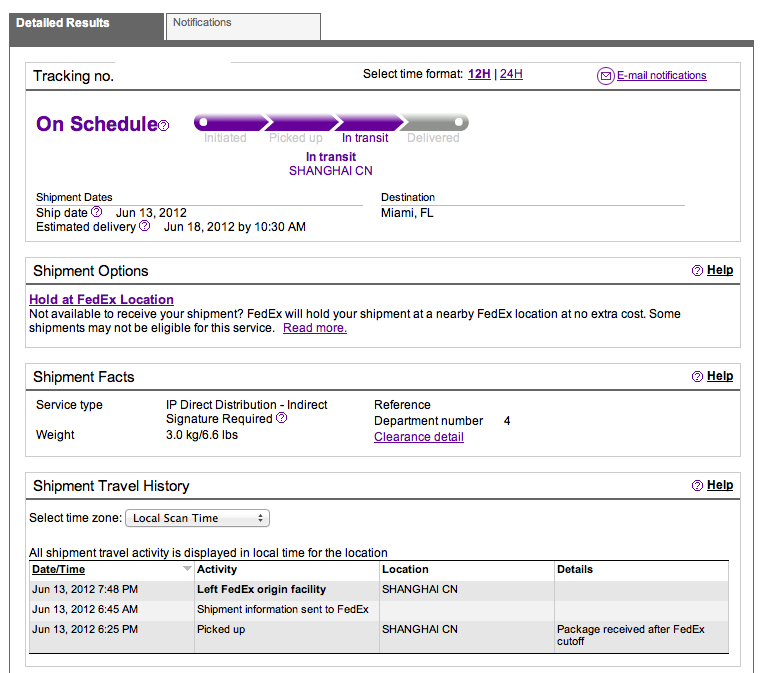Click the Shipment Options help question icon
Screen dimensions: 779x673
tap(697, 270)
